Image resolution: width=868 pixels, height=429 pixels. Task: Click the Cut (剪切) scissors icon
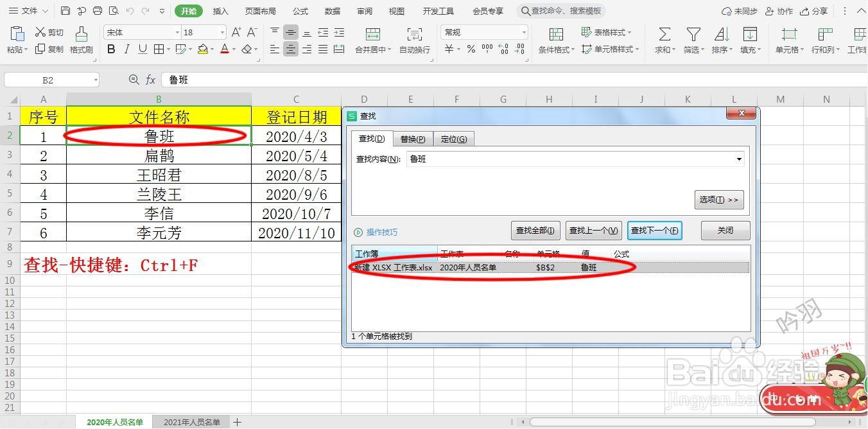click(40, 32)
